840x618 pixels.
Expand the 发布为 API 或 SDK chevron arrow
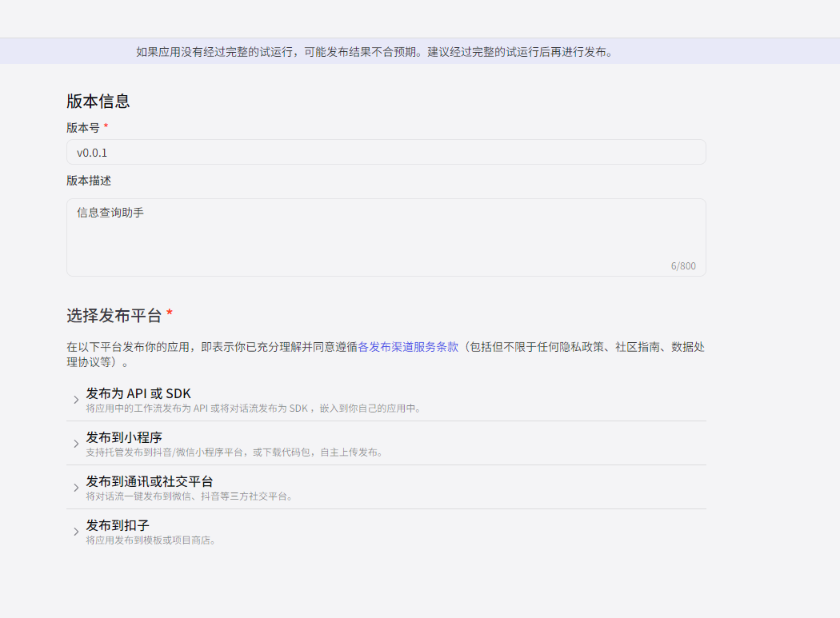click(x=76, y=400)
